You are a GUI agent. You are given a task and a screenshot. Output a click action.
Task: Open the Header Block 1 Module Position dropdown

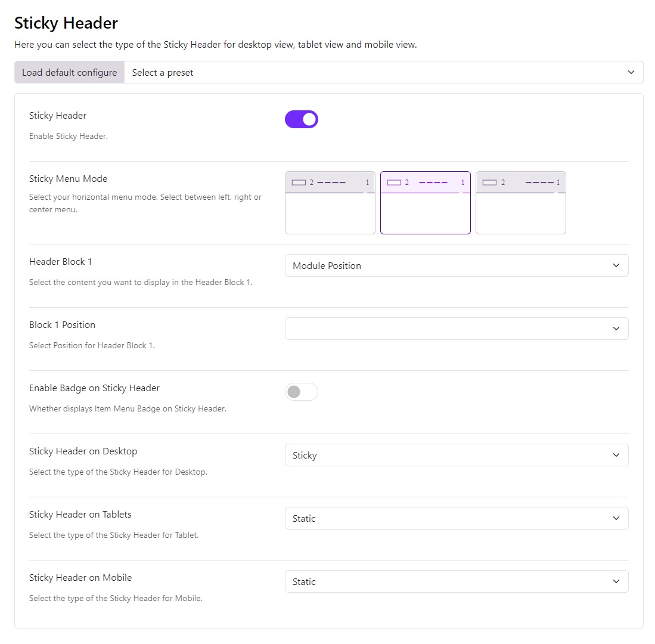coord(457,265)
